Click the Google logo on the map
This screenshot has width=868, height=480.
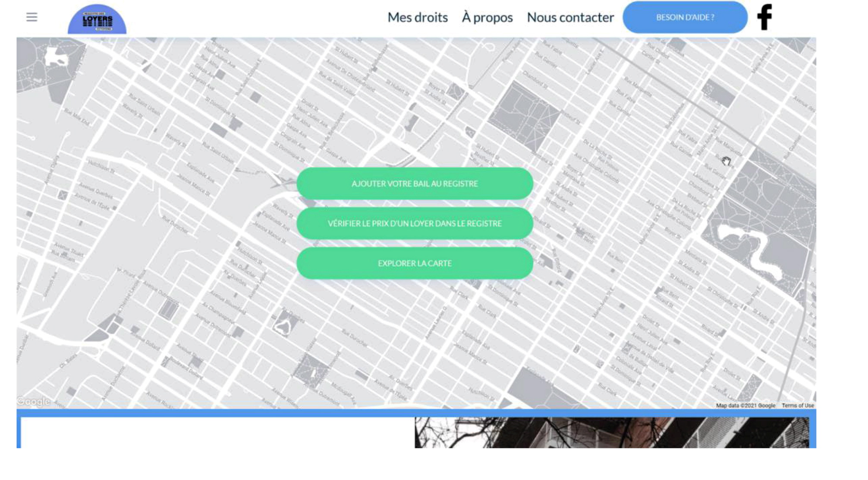(x=33, y=401)
